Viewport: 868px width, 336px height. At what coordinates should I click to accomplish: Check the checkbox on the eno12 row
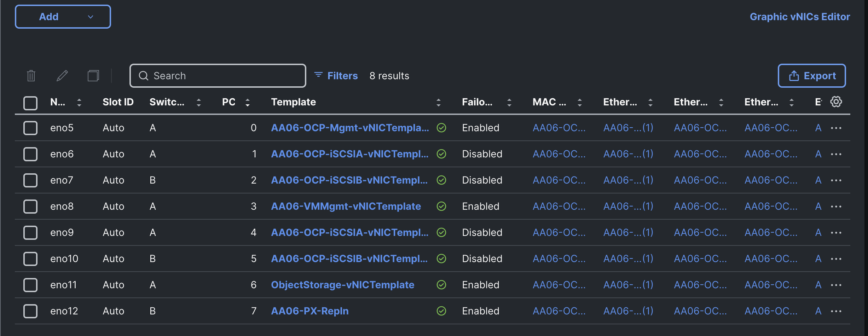coord(30,311)
